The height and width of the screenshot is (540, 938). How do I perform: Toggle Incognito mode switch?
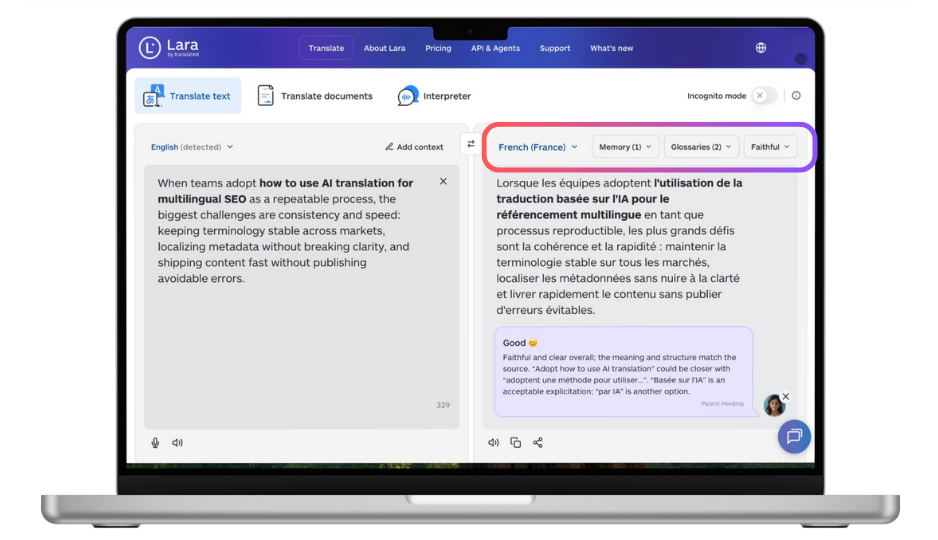764,96
